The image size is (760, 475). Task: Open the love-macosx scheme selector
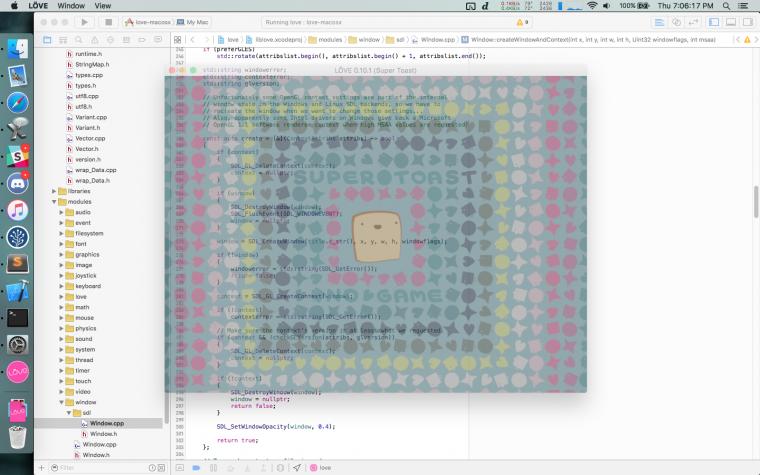tap(148, 22)
